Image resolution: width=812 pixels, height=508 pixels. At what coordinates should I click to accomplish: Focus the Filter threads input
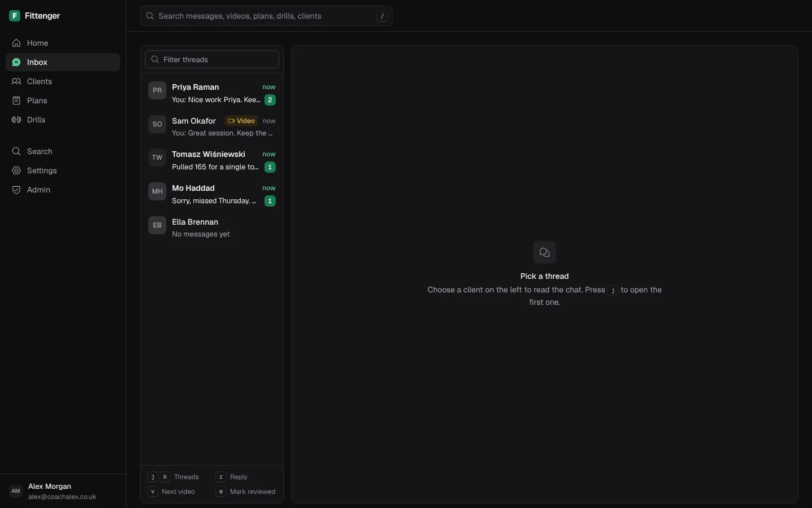pos(212,59)
